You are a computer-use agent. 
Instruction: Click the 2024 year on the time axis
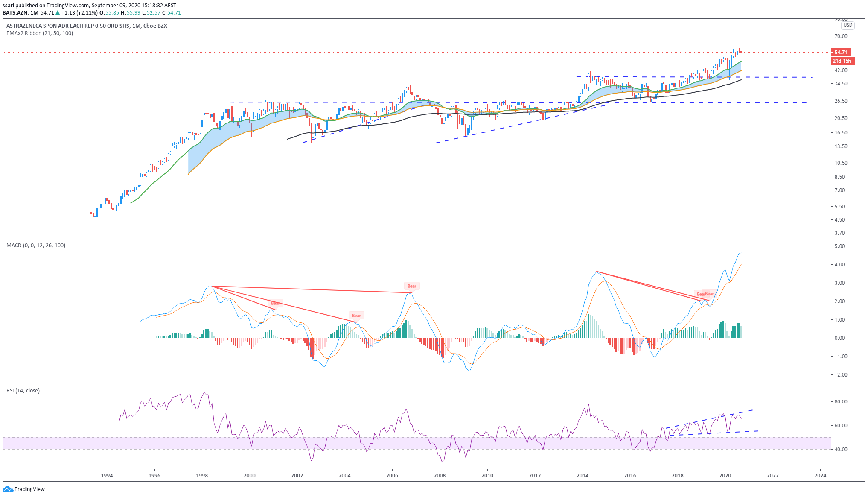tap(820, 476)
